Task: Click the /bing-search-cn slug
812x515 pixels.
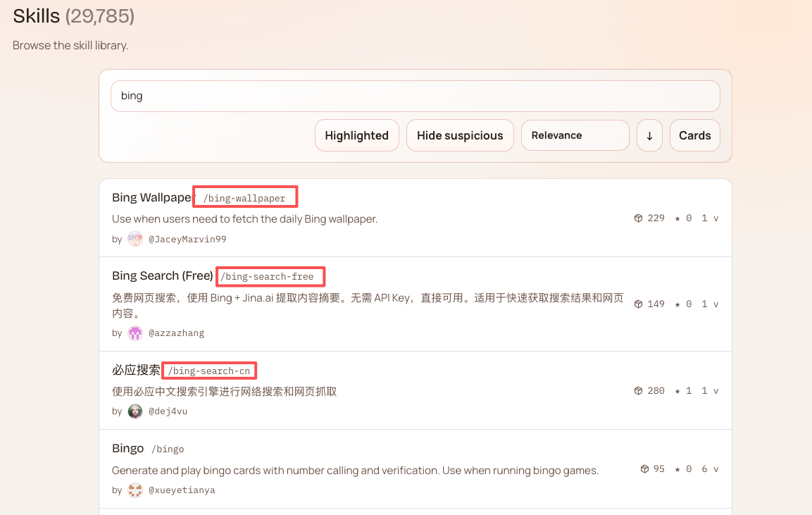Action: point(209,371)
